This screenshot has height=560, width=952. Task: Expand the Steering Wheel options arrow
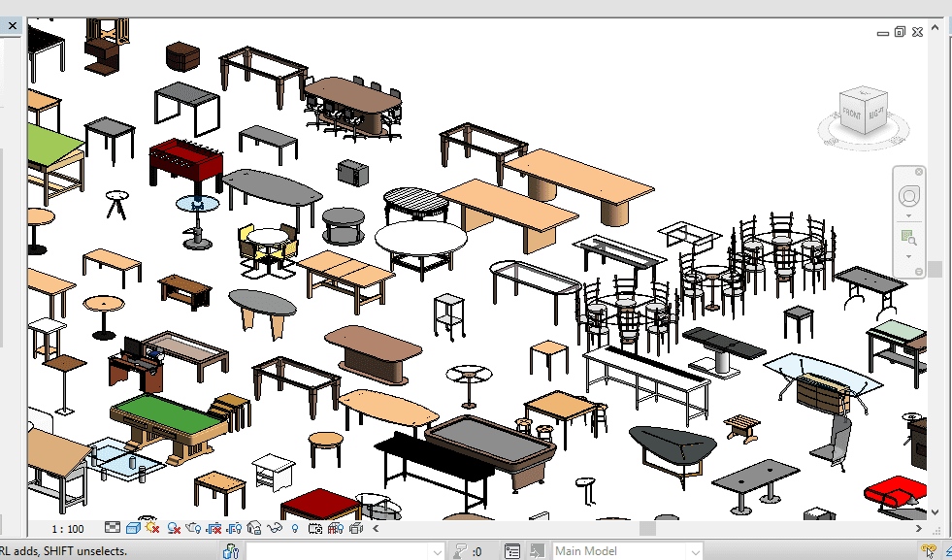tap(908, 217)
